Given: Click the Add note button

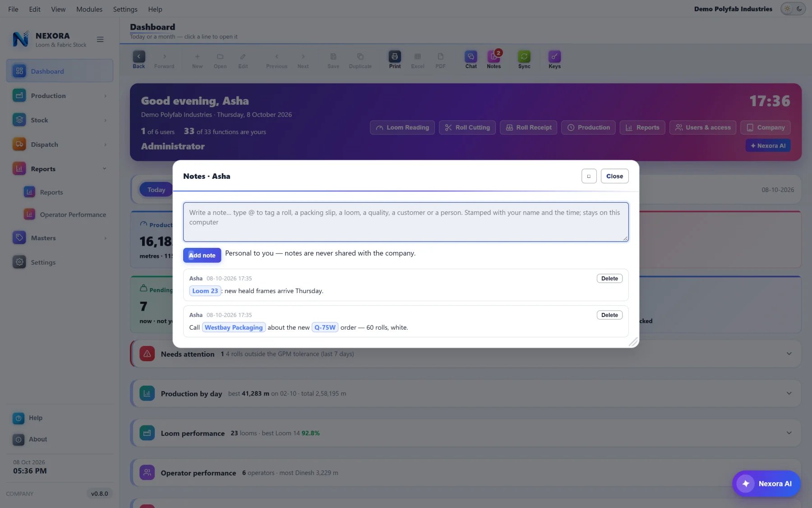Looking at the screenshot, I should (x=202, y=255).
